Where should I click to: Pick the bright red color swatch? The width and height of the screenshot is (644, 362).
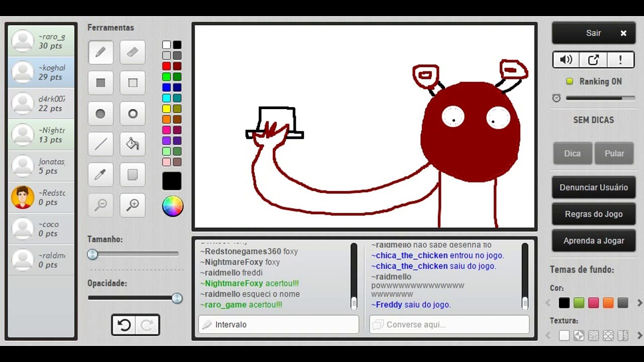pyautogui.click(x=167, y=66)
